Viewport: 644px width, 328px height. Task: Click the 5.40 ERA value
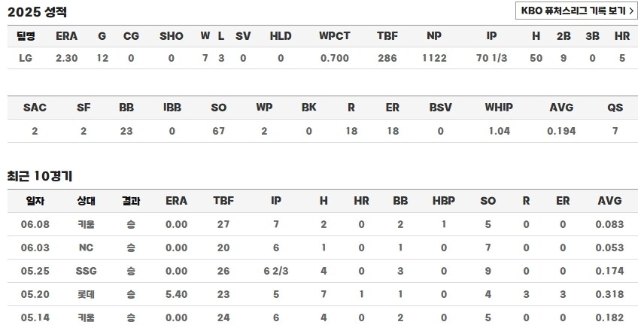click(x=176, y=294)
